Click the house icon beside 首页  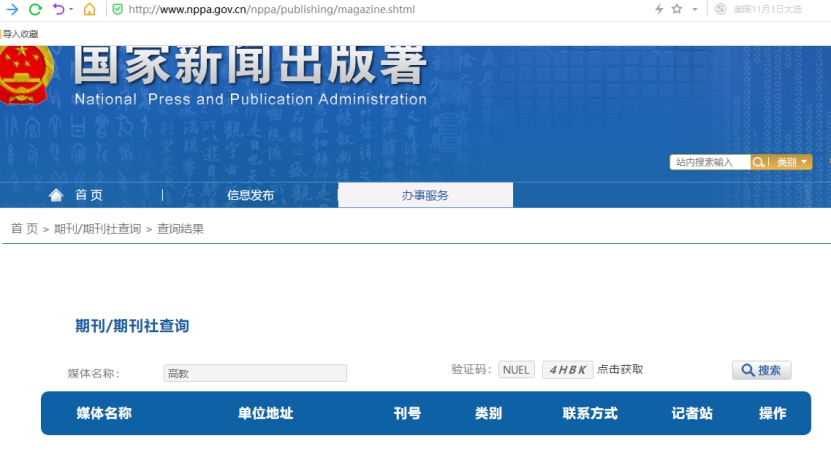(56, 195)
